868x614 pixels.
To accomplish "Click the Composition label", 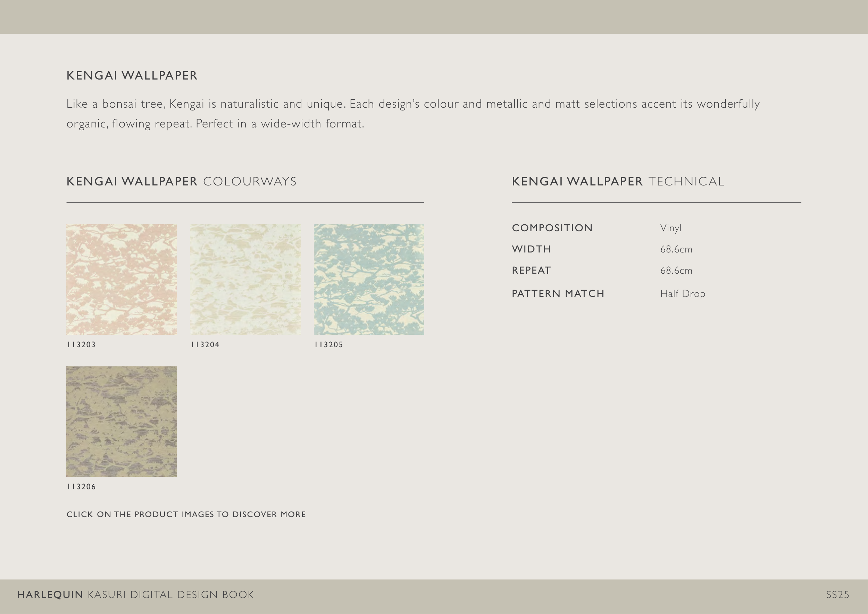I will 552,228.
